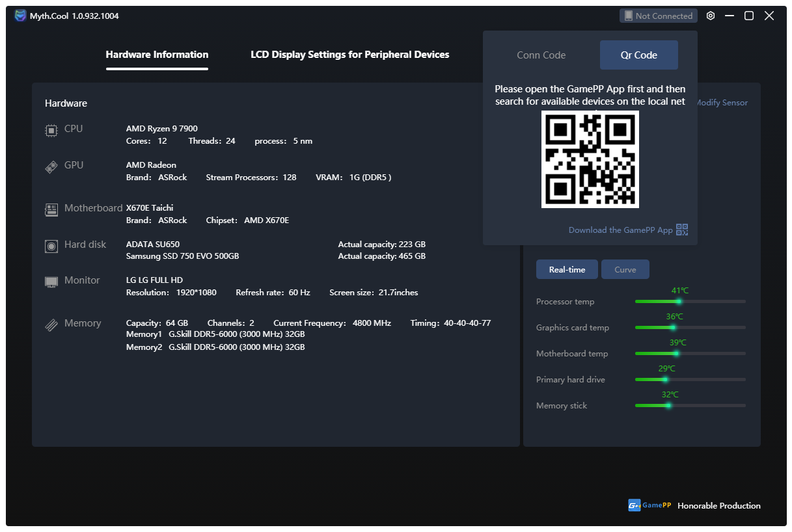Click the VRAM: 1G (DDR5) text
This screenshot has width=792, height=532.
pyautogui.click(x=353, y=178)
